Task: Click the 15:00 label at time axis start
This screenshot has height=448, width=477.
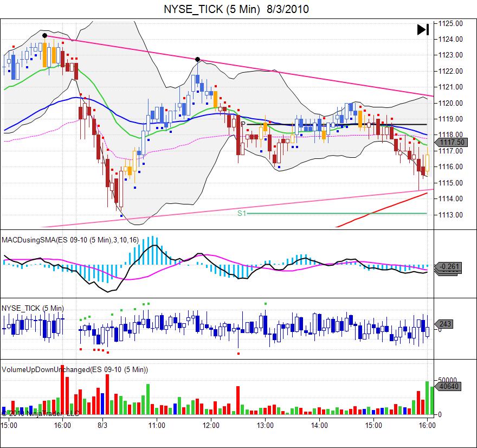Action: [x=9, y=425]
